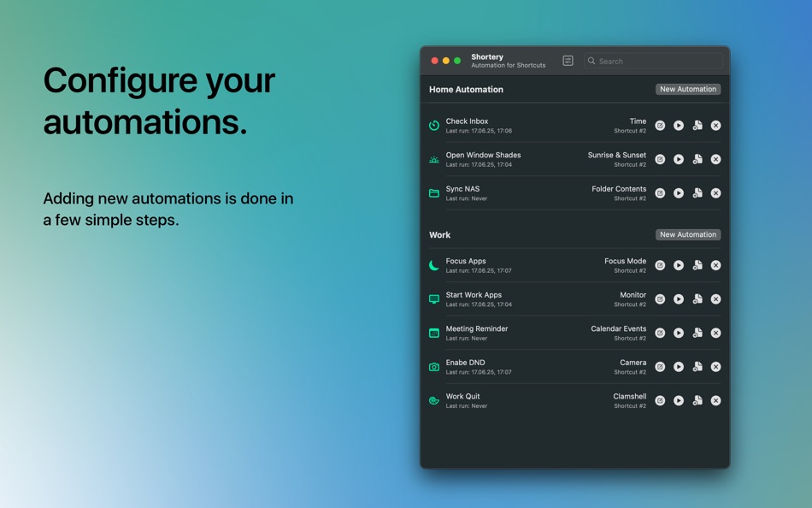Edit the Focus Apps automation
Viewport: 812px width, 508px height.
(660, 265)
